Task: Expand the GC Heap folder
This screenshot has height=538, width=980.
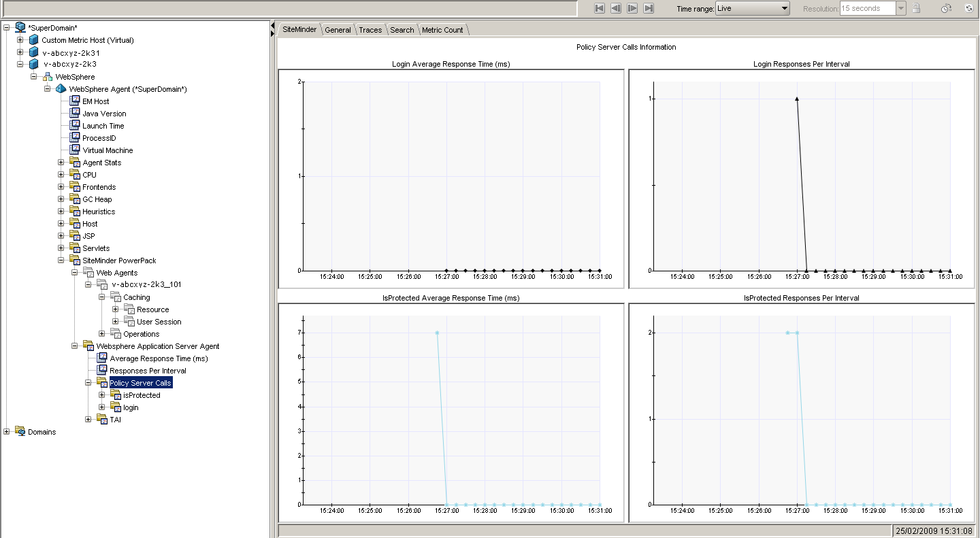Action: pos(61,199)
